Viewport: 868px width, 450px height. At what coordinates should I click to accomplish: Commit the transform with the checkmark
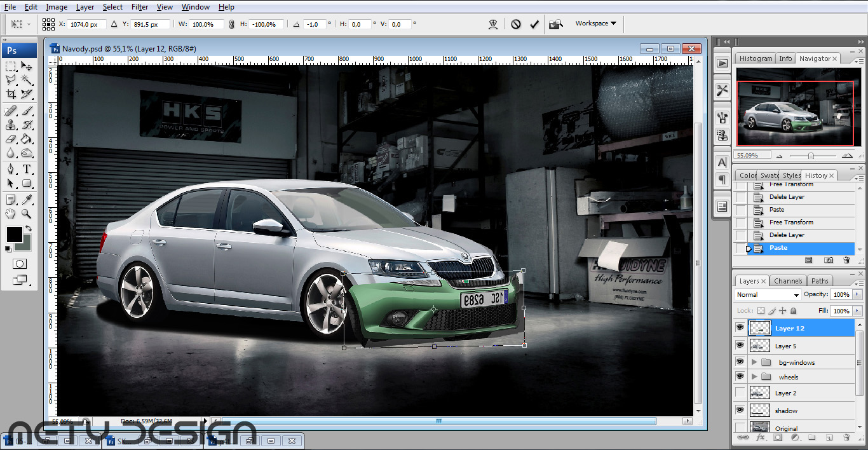pyautogui.click(x=534, y=24)
